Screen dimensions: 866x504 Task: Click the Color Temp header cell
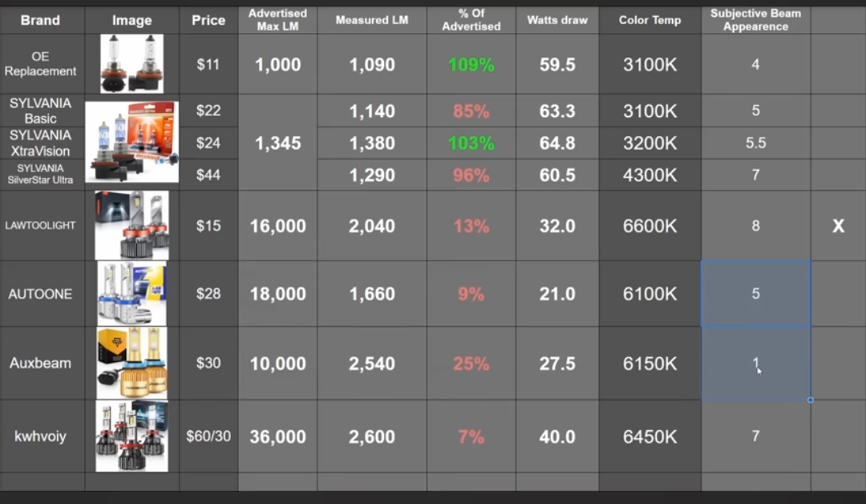coord(649,20)
